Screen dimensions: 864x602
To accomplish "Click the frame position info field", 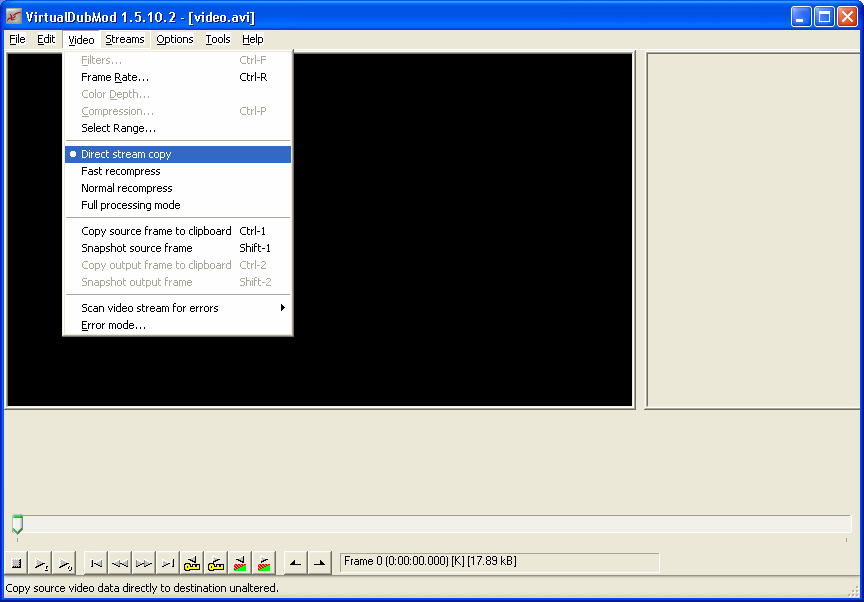I will click(500, 562).
